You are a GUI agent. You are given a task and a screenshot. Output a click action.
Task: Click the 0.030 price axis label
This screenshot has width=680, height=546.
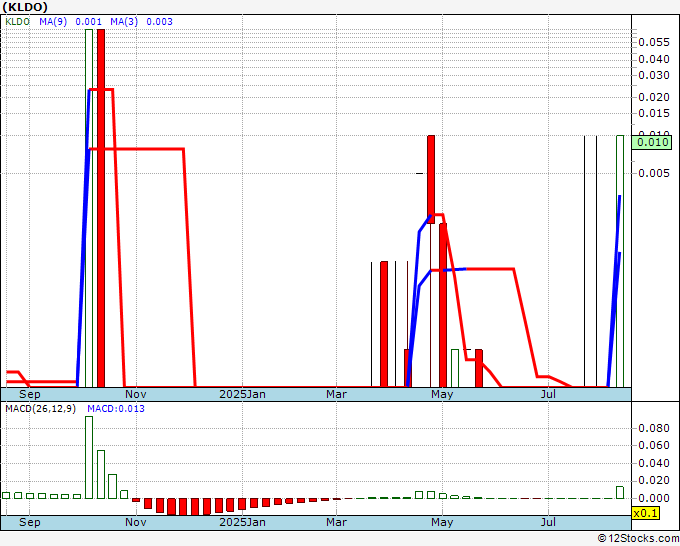[x=654, y=75]
